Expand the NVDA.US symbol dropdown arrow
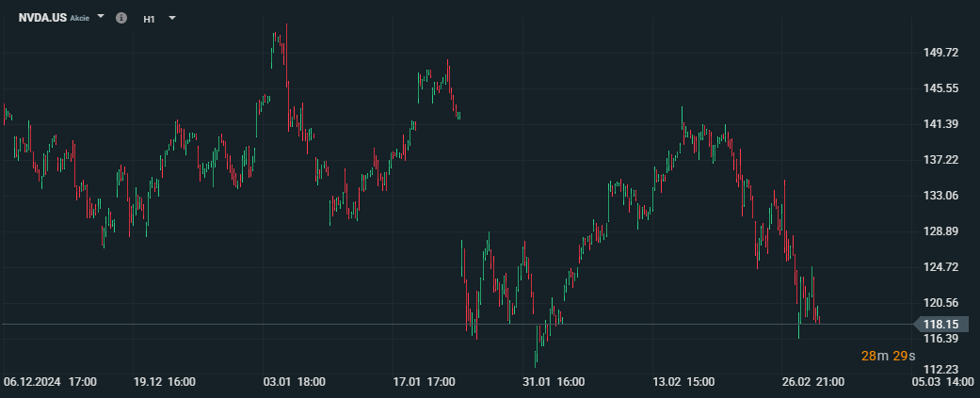The image size is (980, 398). coord(101,17)
